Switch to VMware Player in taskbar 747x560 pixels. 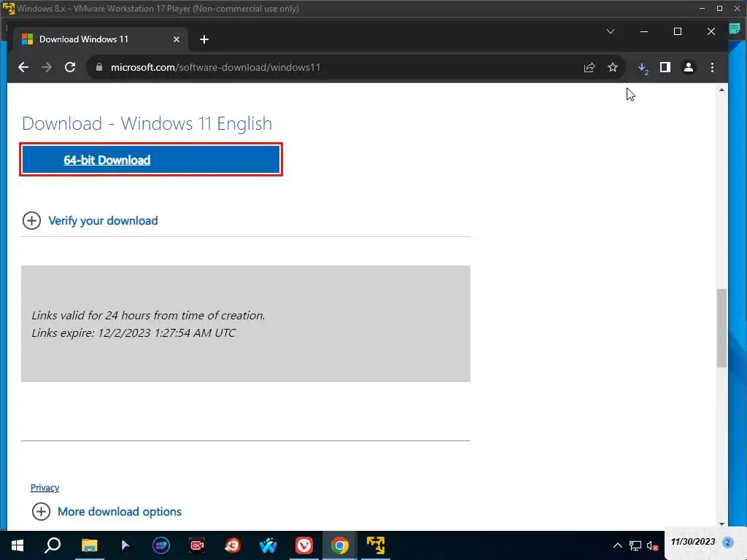pos(376,545)
